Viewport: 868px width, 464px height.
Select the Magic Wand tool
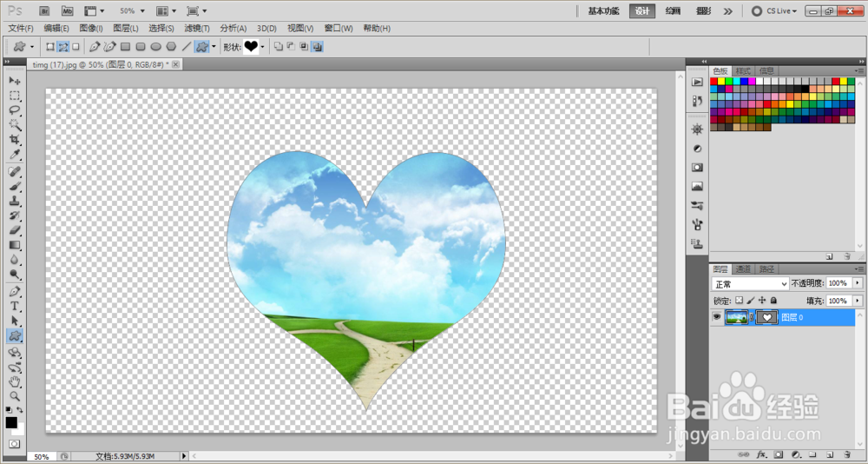15,125
